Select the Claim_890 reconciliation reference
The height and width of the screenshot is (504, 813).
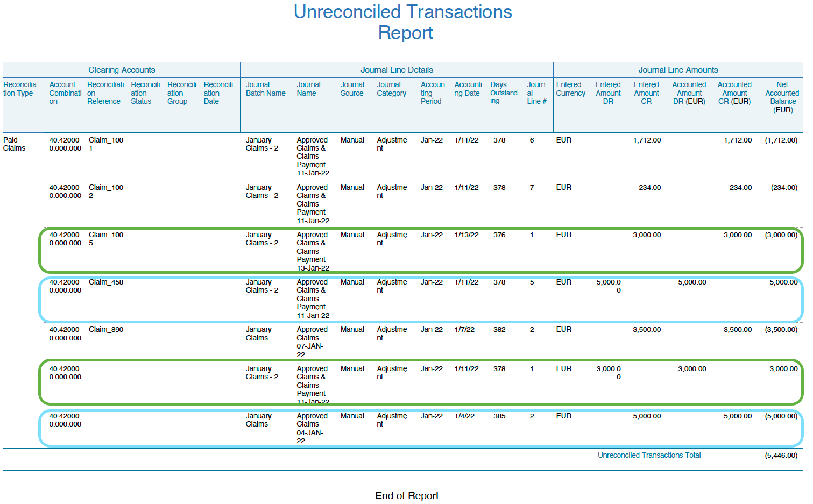click(x=106, y=329)
